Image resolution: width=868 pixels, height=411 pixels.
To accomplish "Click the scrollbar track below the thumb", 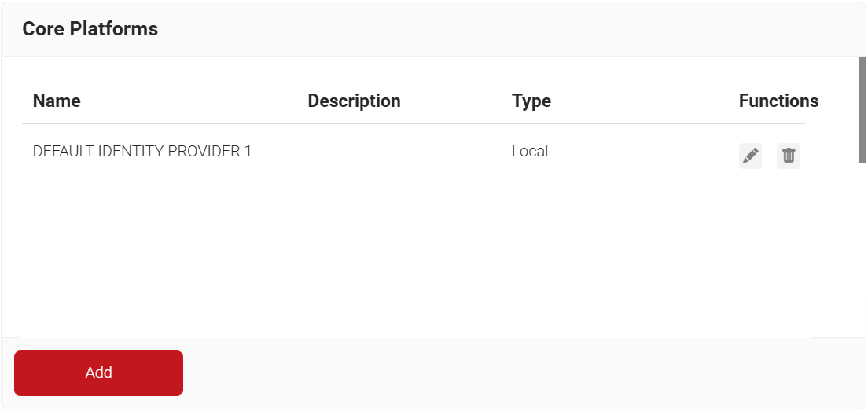I will tap(862, 251).
